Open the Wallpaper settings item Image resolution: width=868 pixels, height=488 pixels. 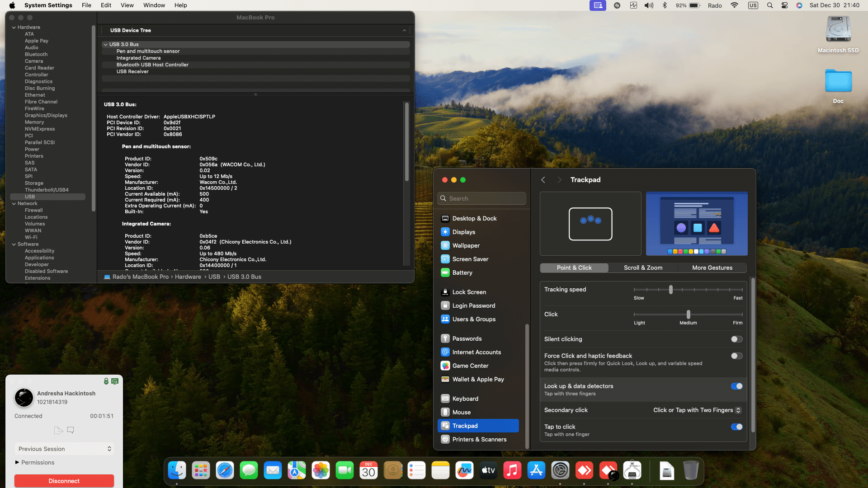466,245
